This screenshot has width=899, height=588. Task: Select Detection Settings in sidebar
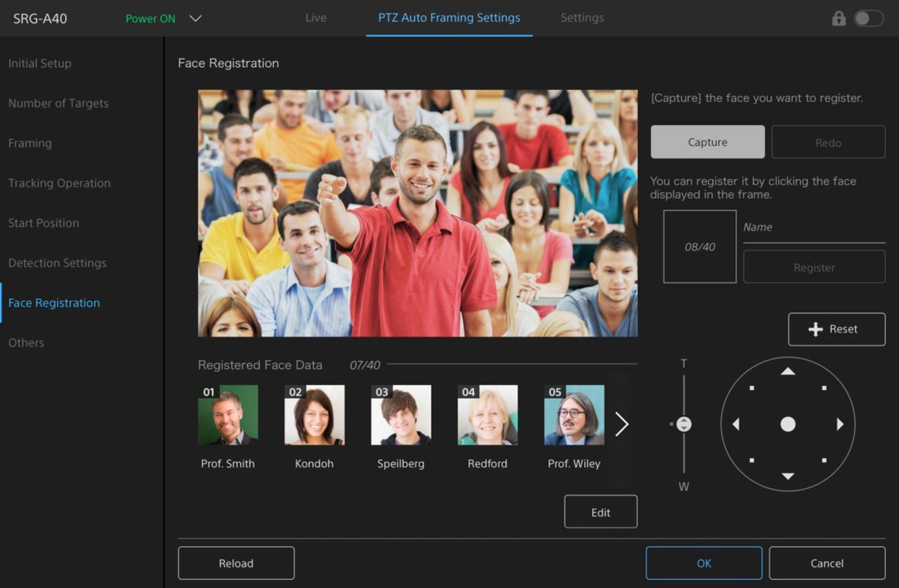coord(57,263)
